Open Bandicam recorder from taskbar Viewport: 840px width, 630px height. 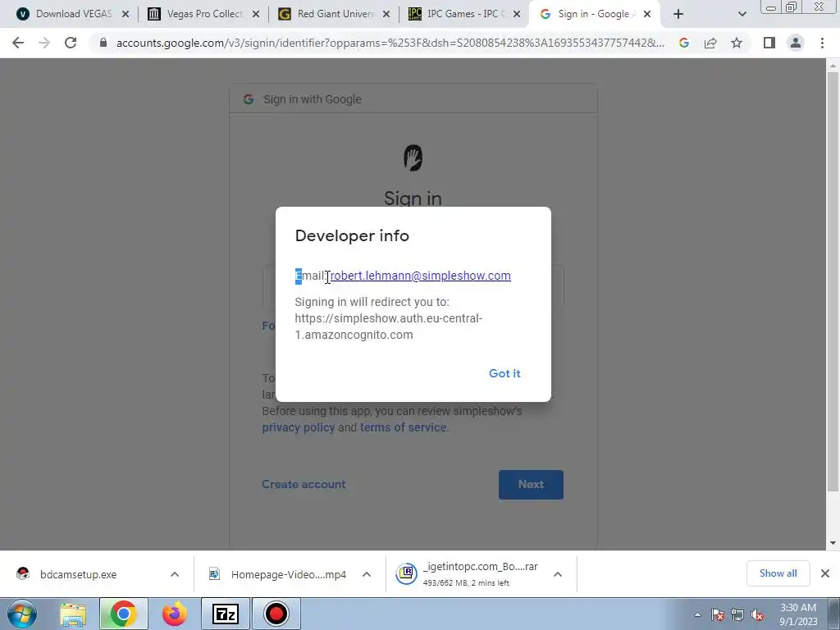tap(276, 614)
